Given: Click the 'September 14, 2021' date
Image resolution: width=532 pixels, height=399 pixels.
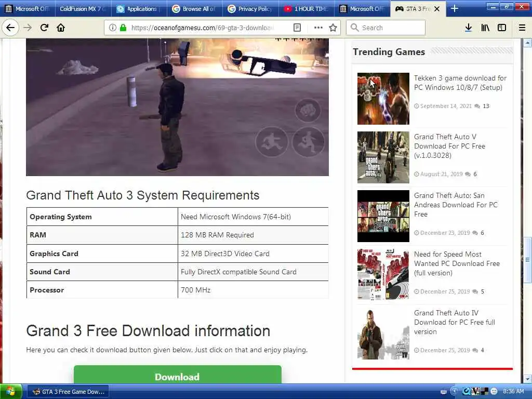Looking at the screenshot, I should pos(446,106).
